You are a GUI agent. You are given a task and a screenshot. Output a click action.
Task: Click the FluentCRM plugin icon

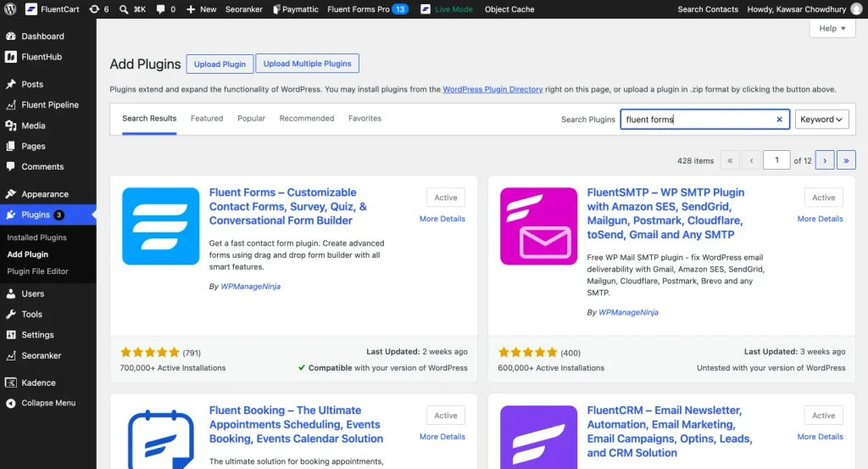click(x=538, y=438)
